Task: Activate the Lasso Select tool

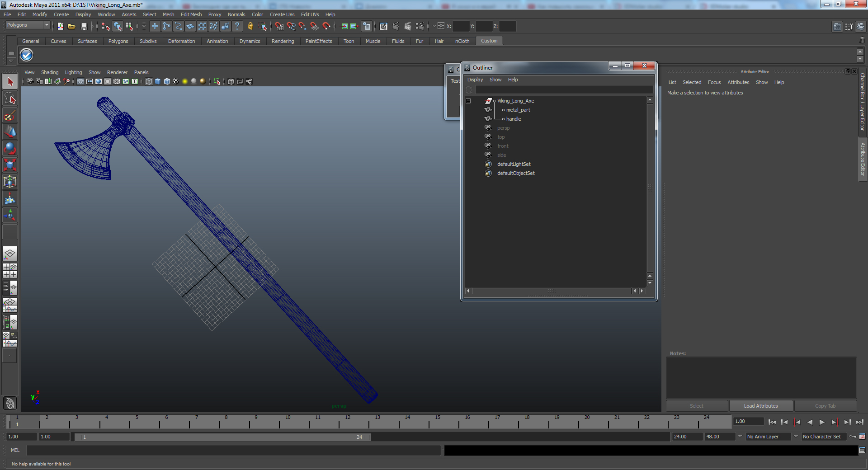Action: point(10,99)
